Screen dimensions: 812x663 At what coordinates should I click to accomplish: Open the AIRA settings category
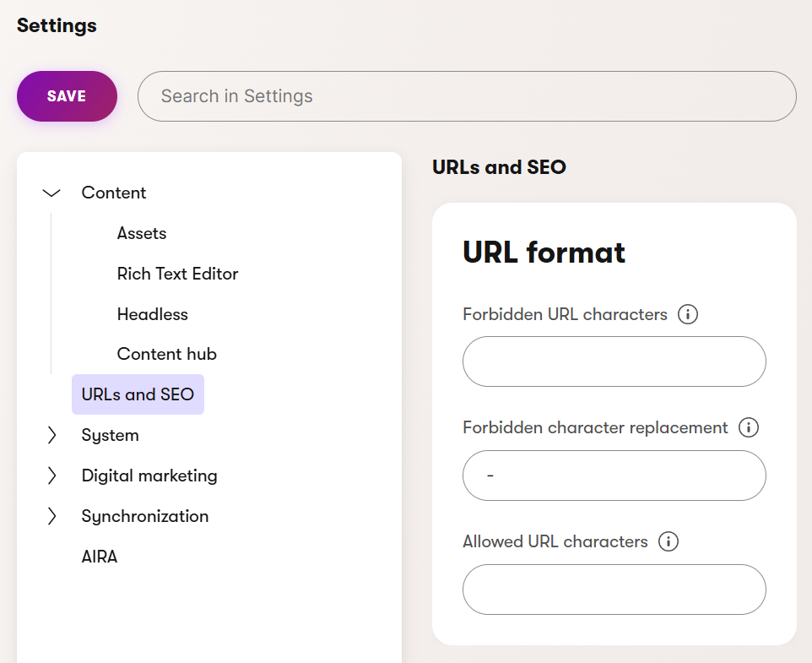99,557
